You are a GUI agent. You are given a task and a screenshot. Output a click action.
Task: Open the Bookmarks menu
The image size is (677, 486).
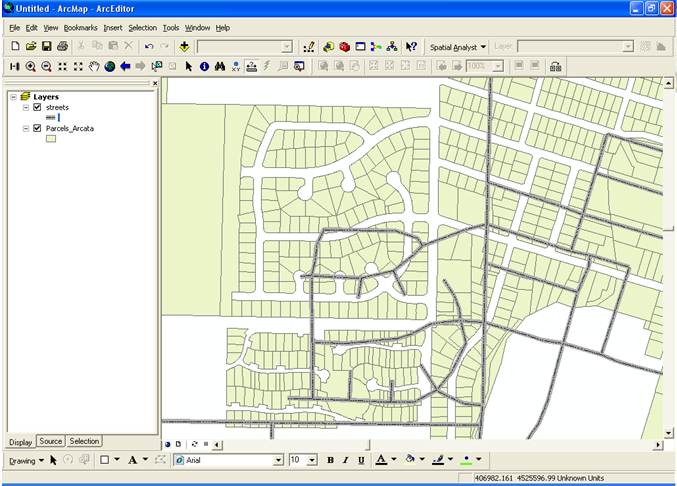(x=81, y=27)
